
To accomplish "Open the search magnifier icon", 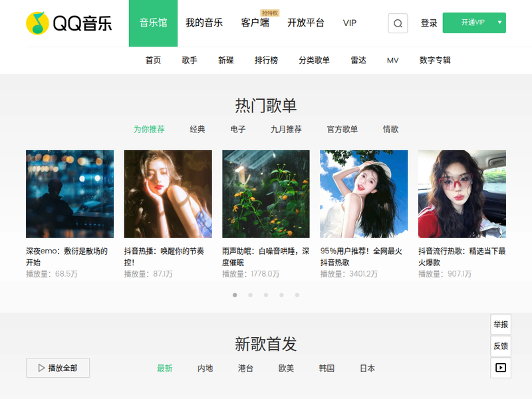I will click(398, 23).
